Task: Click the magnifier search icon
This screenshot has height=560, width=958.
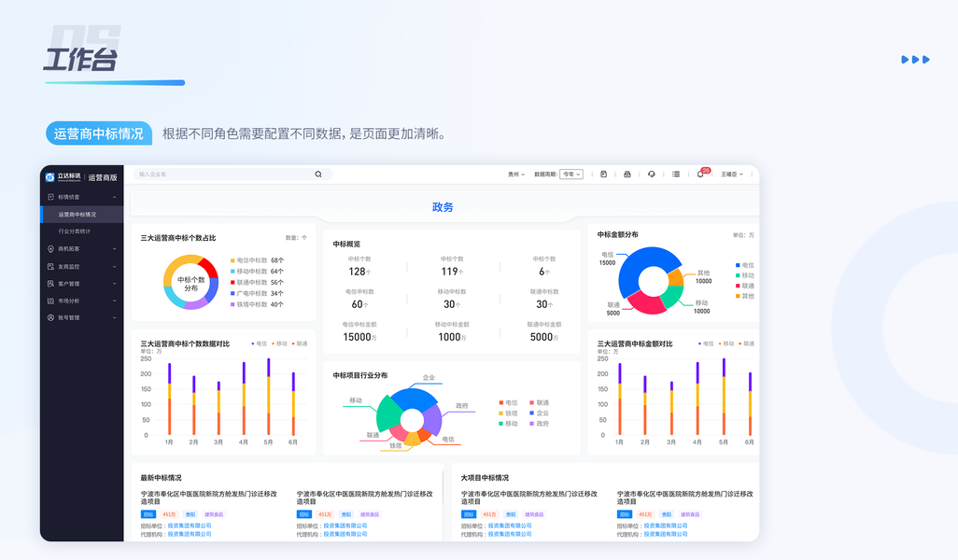Action: (x=318, y=175)
